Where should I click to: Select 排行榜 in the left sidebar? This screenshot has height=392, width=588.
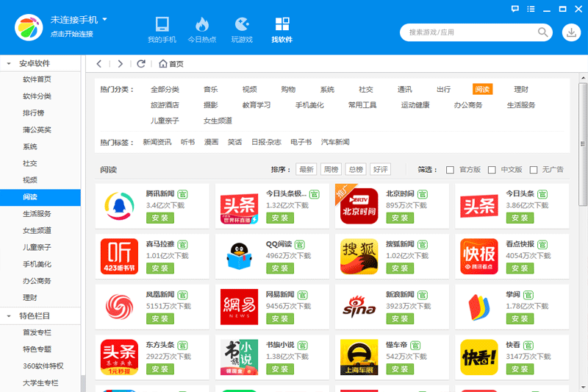[x=34, y=113]
